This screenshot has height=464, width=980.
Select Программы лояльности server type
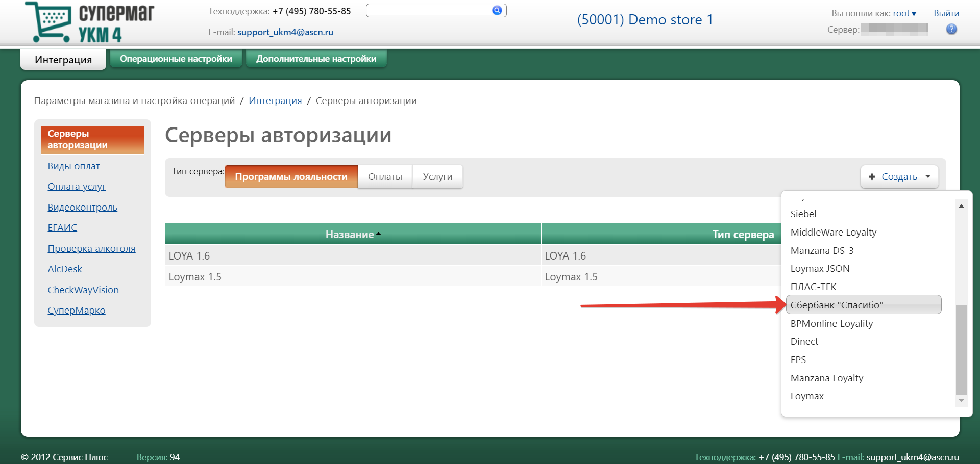pyautogui.click(x=291, y=177)
